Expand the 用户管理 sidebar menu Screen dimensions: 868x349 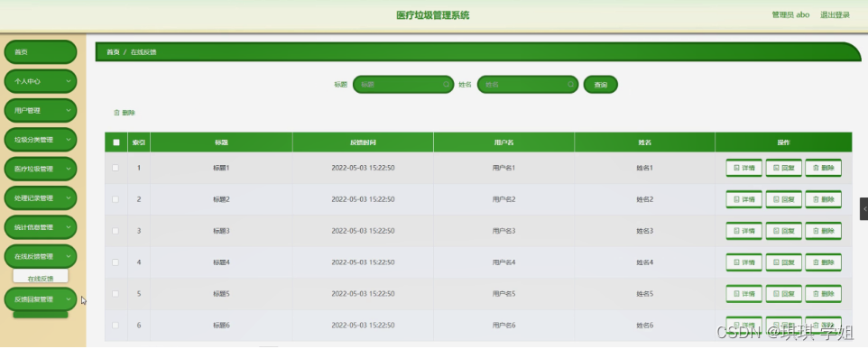point(41,111)
